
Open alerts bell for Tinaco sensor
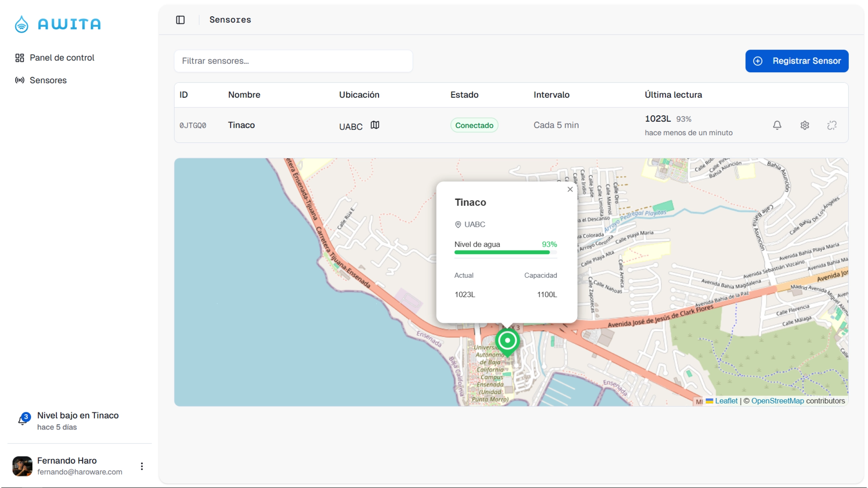tap(777, 125)
